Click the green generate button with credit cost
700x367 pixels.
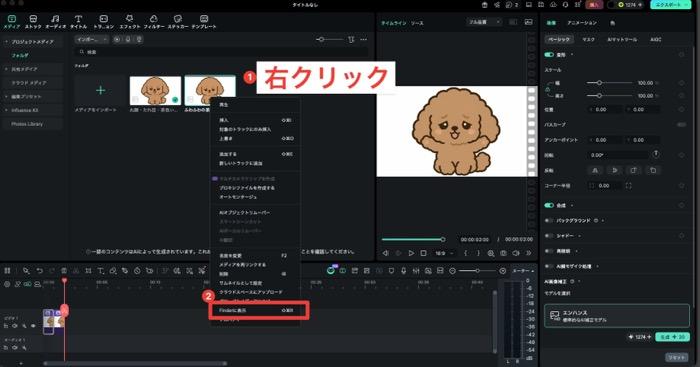(x=672, y=337)
